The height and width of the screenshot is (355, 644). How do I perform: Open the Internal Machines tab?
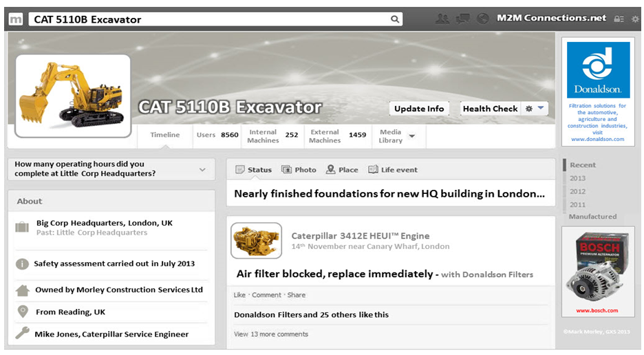tap(272, 136)
